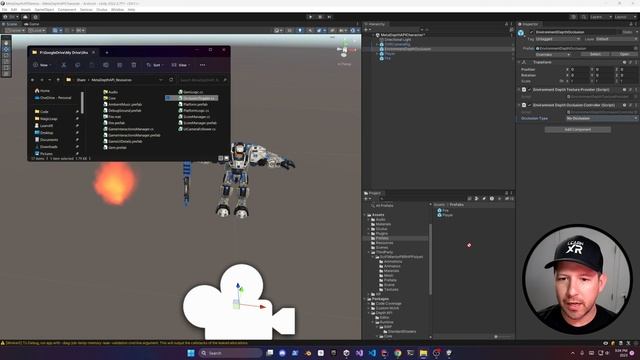This screenshot has height=360, width=640.
Task: Click the prefab Select button
Action: [x=595, y=54]
